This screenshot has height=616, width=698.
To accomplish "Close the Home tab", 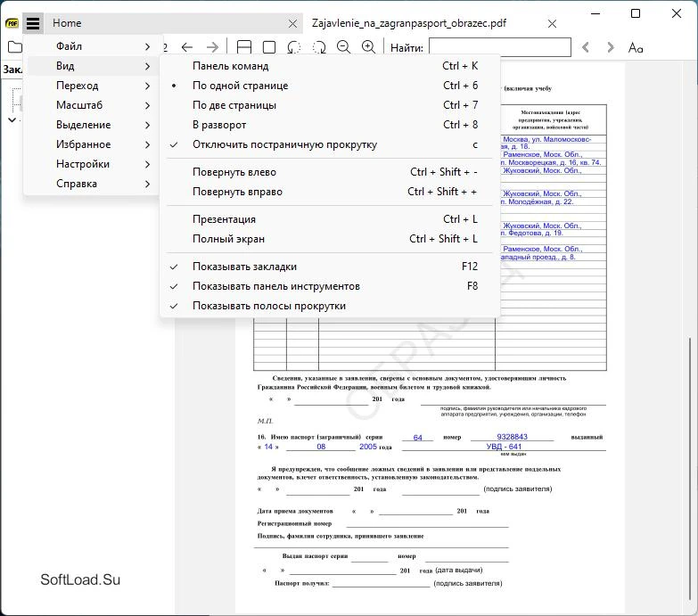I will [x=292, y=23].
